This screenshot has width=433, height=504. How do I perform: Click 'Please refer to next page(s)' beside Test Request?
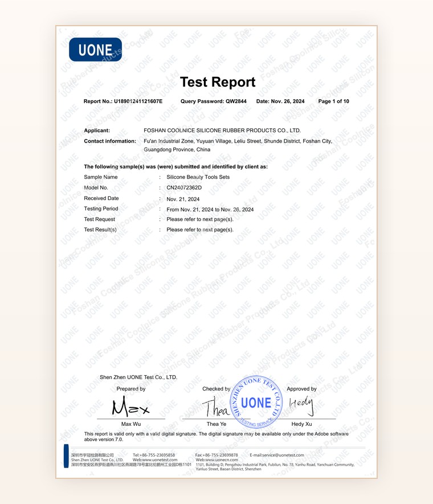pos(200,219)
